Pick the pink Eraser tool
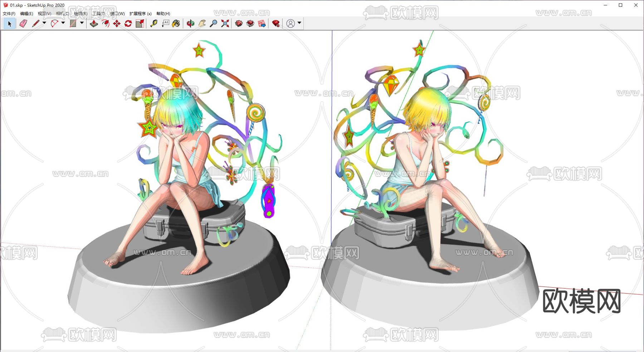The width and height of the screenshot is (644, 352). tap(23, 24)
